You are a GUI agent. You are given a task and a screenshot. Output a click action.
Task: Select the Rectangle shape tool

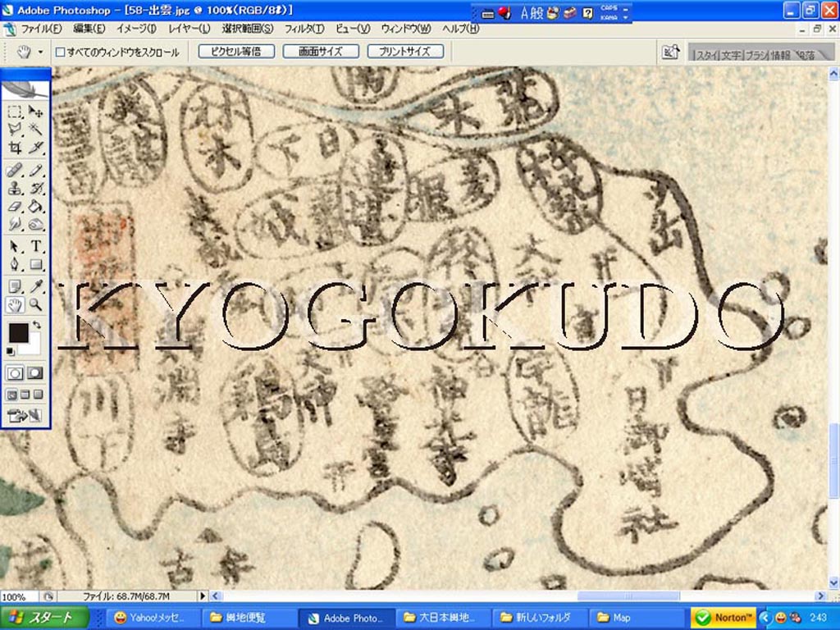35,264
